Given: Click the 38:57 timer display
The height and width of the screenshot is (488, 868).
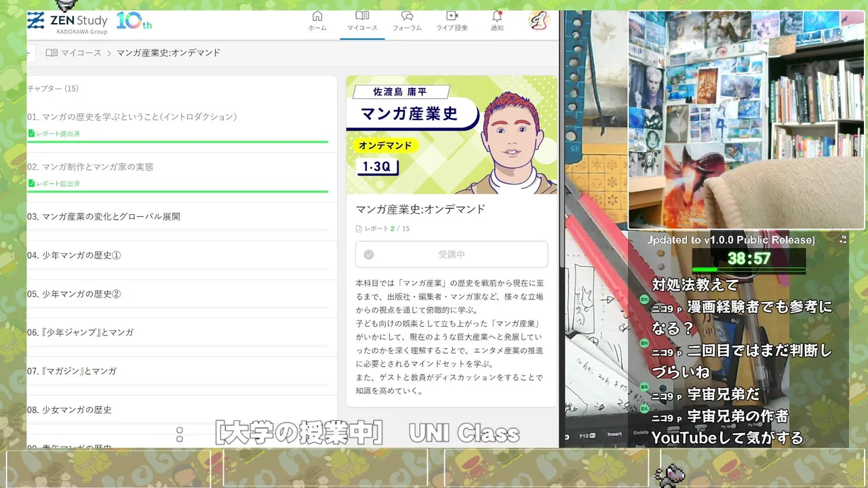Looking at the screenshot, I should point(749,258).
